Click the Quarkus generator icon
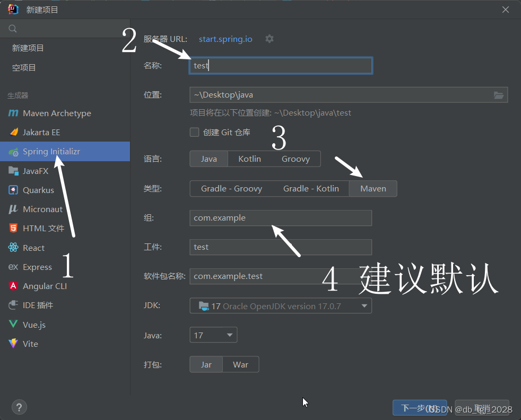Viewport: 521px width, 420px height. click(13, 190)
